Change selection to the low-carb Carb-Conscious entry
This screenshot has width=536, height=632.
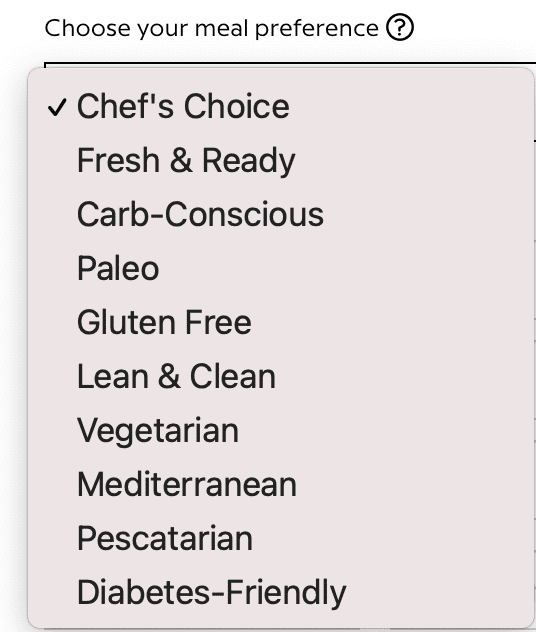click(x=281, y=214)
